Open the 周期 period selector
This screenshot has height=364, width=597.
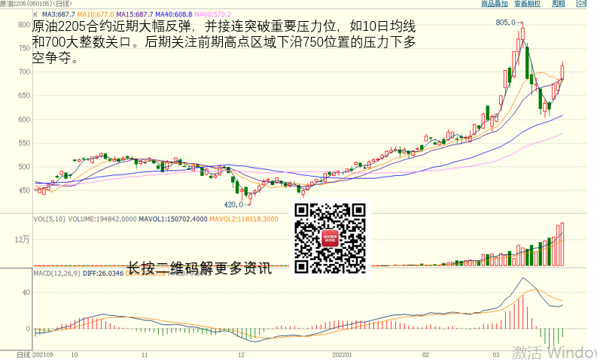558,4
